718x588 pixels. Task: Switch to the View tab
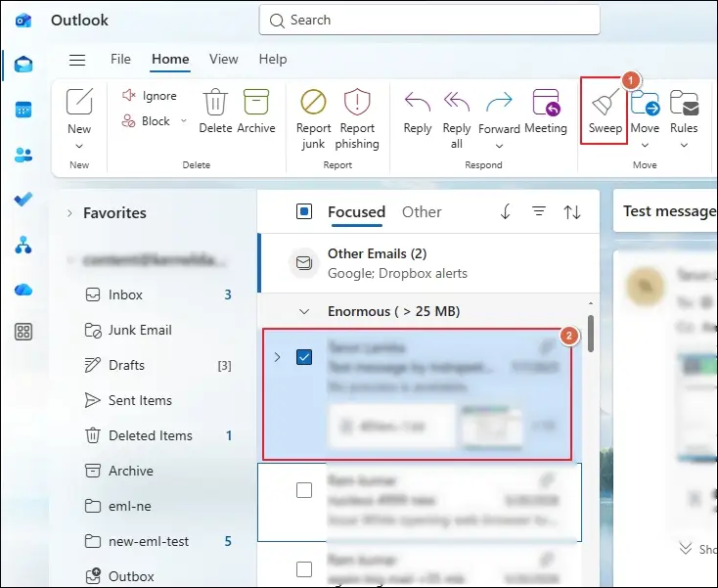click(223, 59)
